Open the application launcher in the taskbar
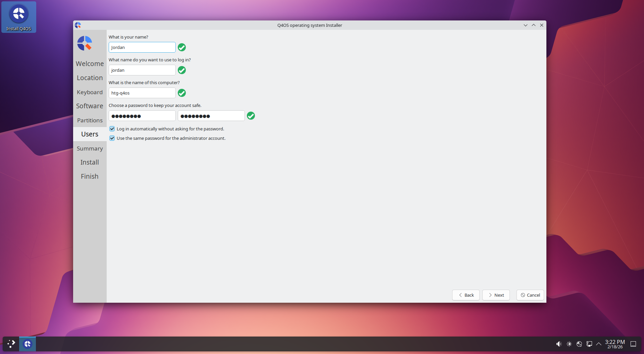The height and width of the screenshot is (354, 644). tap(11, 344)
